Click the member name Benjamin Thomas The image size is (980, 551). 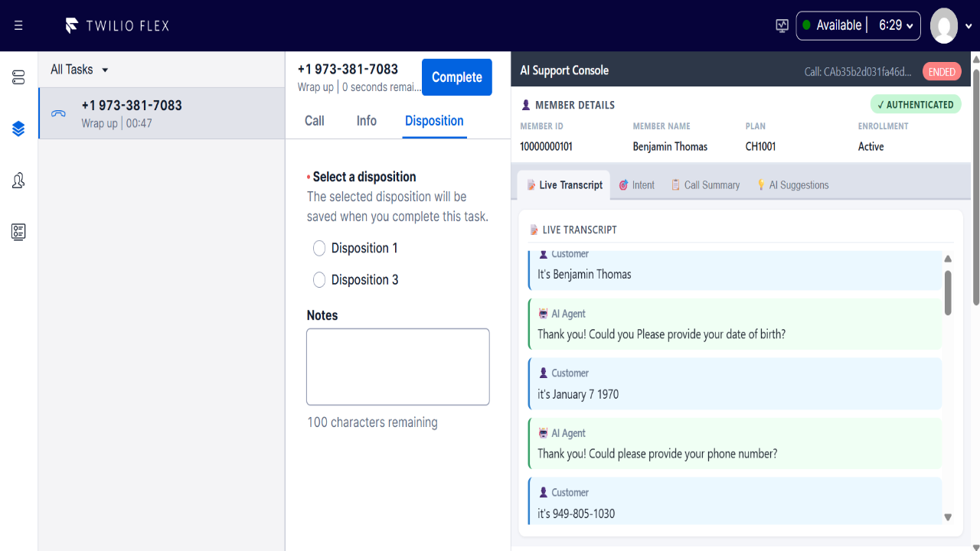[x=670, y=147]
